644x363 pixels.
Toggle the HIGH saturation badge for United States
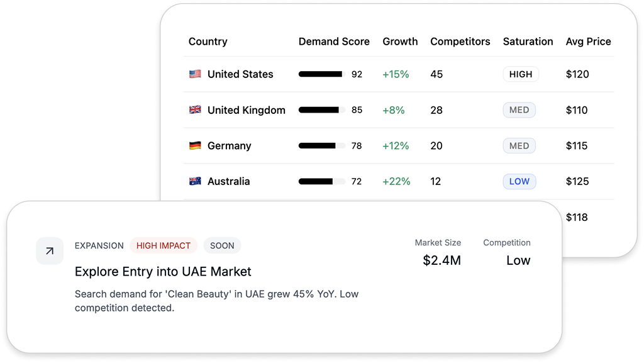click(x=521, y=74)
